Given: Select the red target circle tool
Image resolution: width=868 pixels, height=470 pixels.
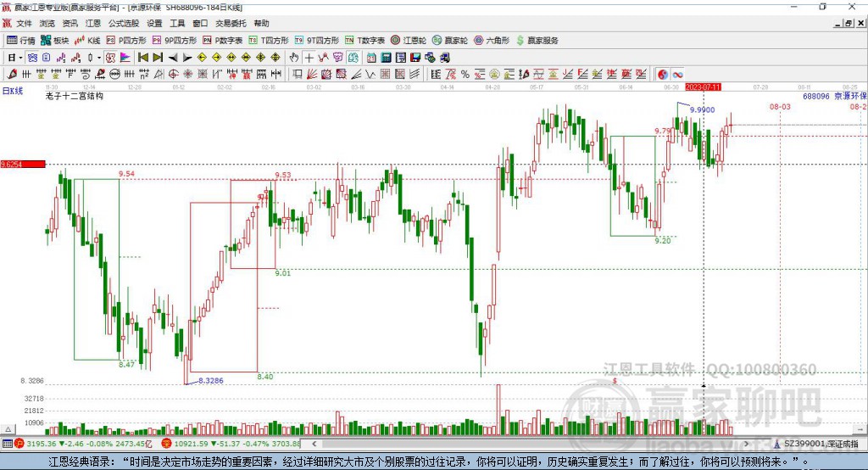Looking at the screenshot, I should pos(173,75).
